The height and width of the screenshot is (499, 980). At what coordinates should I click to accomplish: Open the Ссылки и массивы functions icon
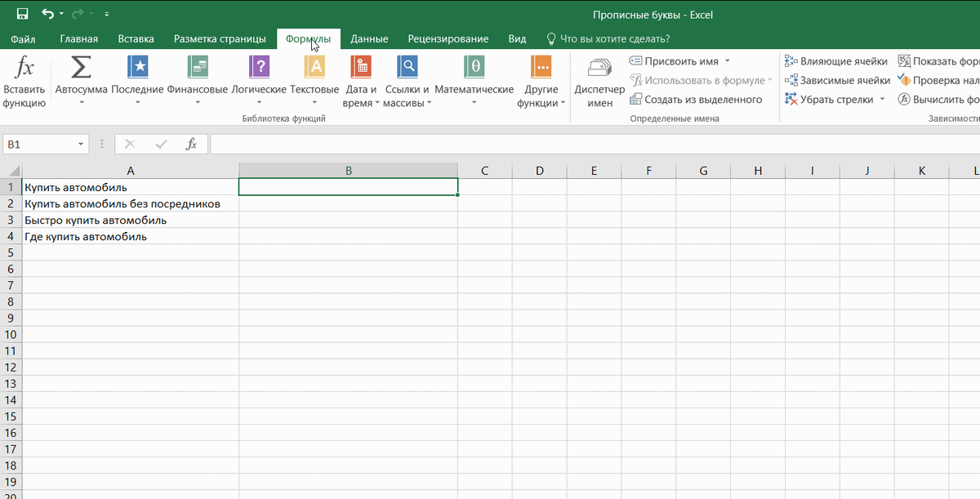[x=406, y=67]
